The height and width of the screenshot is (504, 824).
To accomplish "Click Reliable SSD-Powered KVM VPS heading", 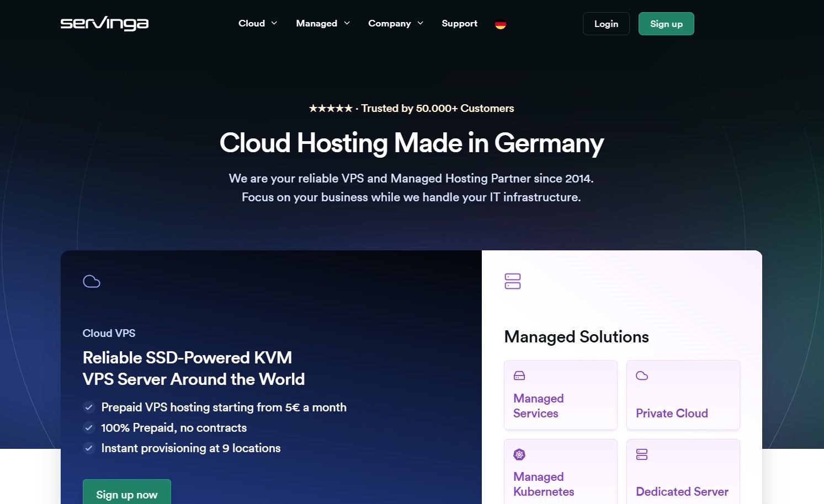I will (194, 368).
